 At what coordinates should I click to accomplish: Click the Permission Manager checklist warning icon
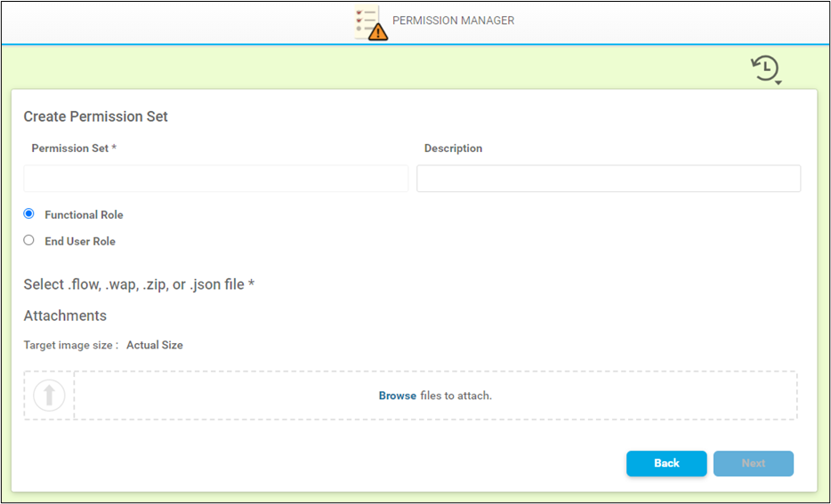(370, 22)
